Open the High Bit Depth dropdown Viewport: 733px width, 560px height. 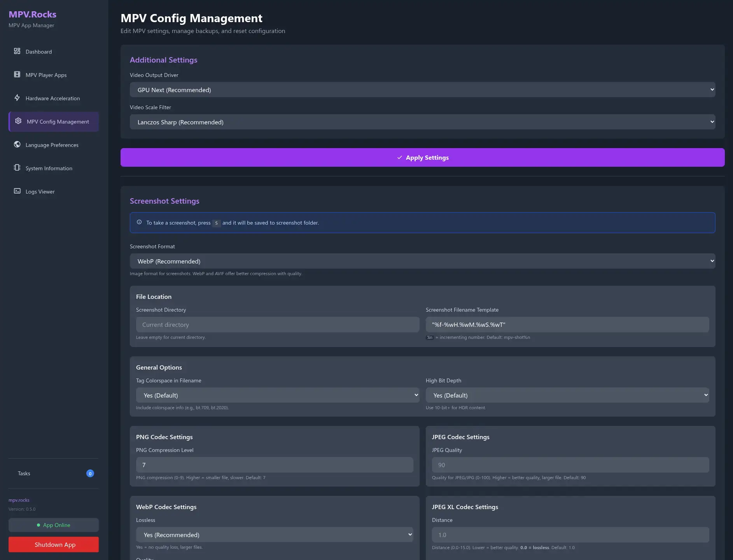pos(567,395)
